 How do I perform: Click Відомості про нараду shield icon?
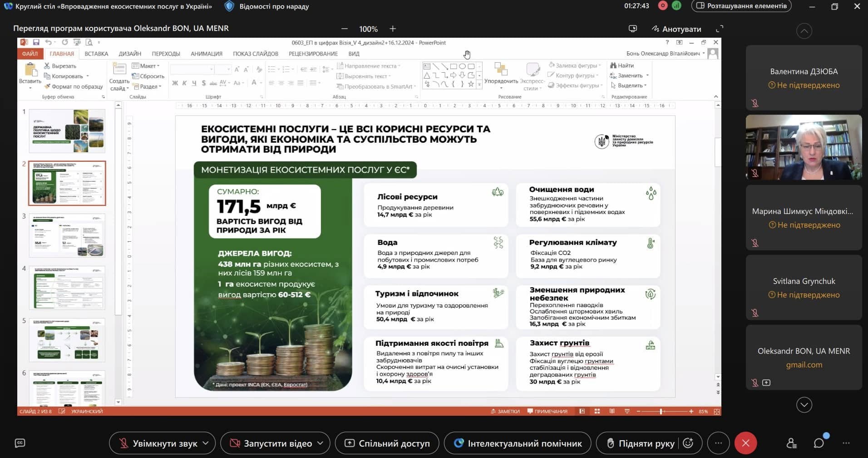[x=230, y=6]
